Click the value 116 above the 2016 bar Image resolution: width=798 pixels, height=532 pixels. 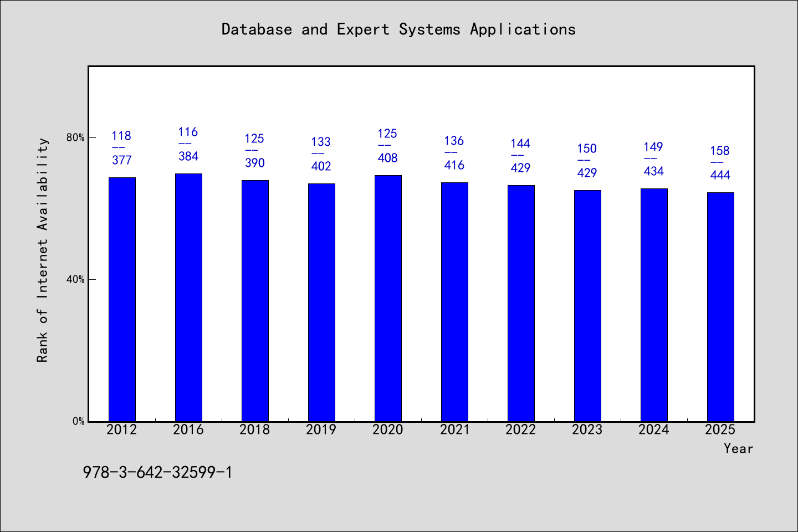[188, 132]
